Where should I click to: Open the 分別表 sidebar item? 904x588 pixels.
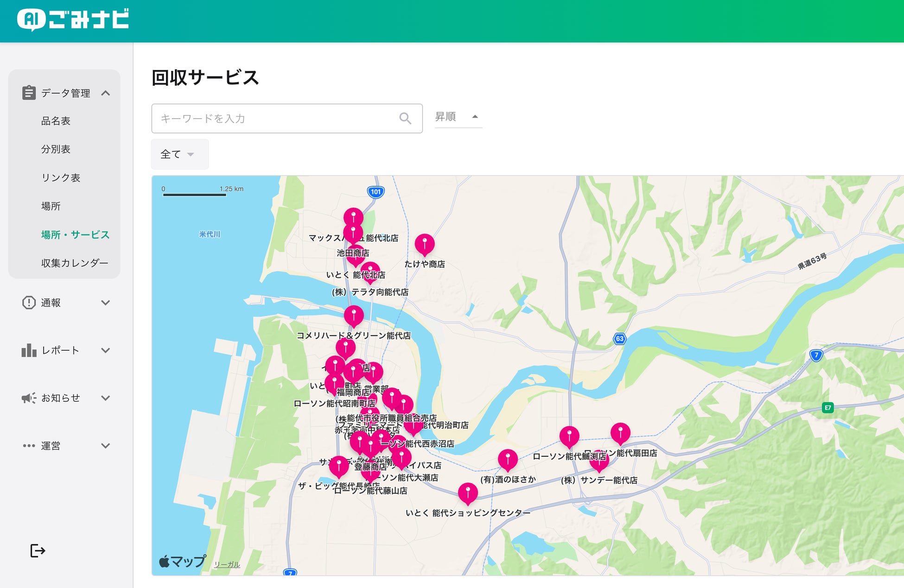[56, 149]
